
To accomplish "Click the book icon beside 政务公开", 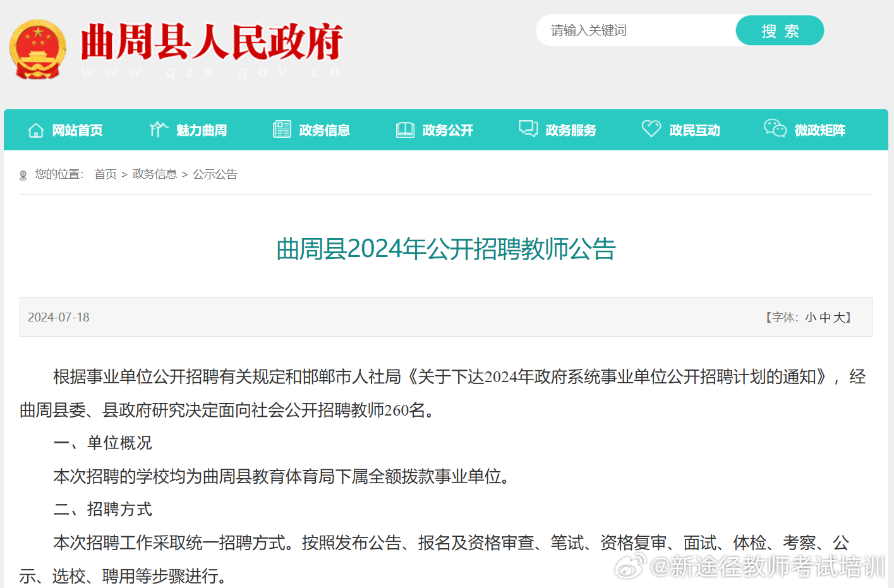I will [x=405, y=129].
